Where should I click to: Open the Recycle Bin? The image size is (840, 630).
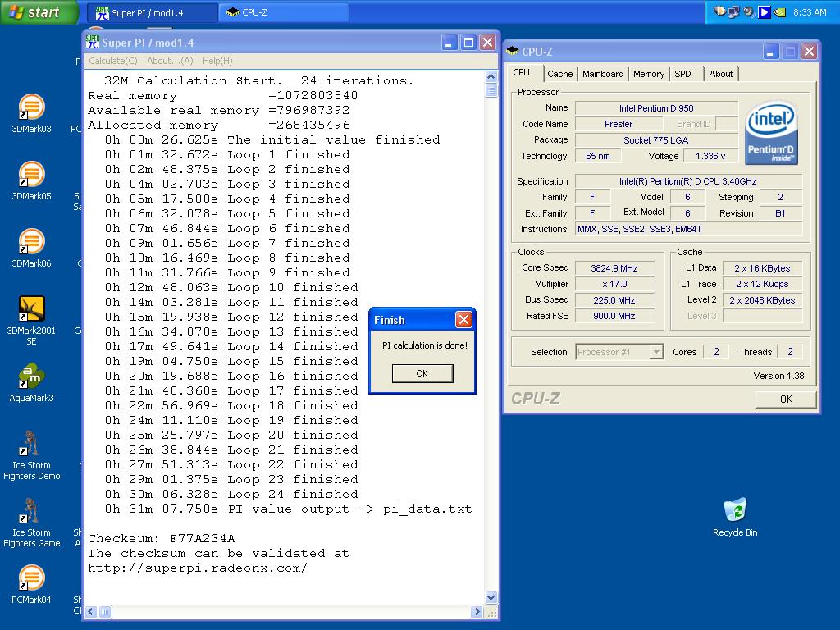point(735,518)
